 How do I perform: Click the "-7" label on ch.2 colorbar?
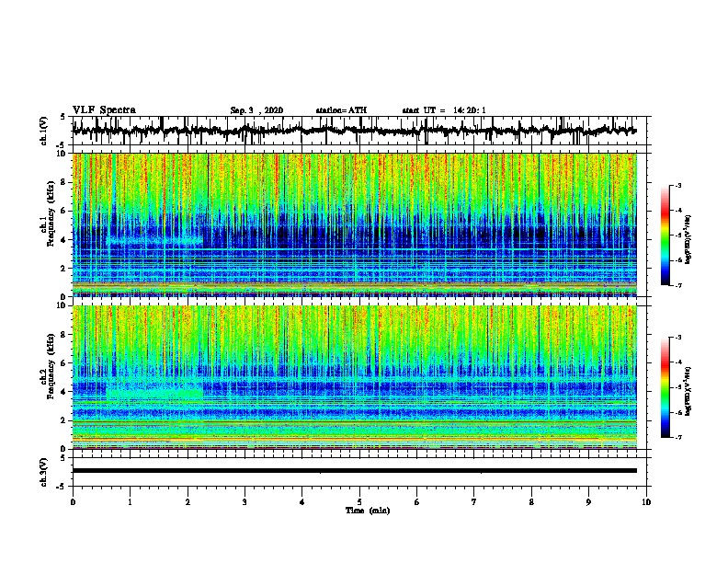click(x=677, y=437)
